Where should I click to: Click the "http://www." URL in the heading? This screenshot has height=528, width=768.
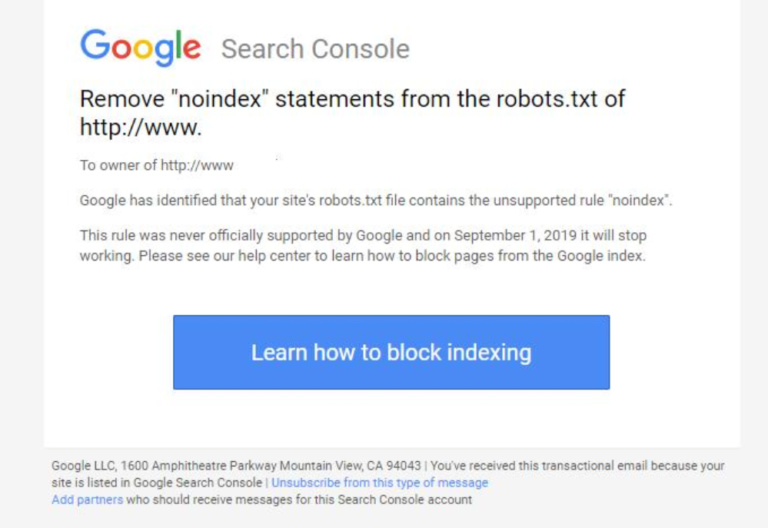(x=141, y=128)
